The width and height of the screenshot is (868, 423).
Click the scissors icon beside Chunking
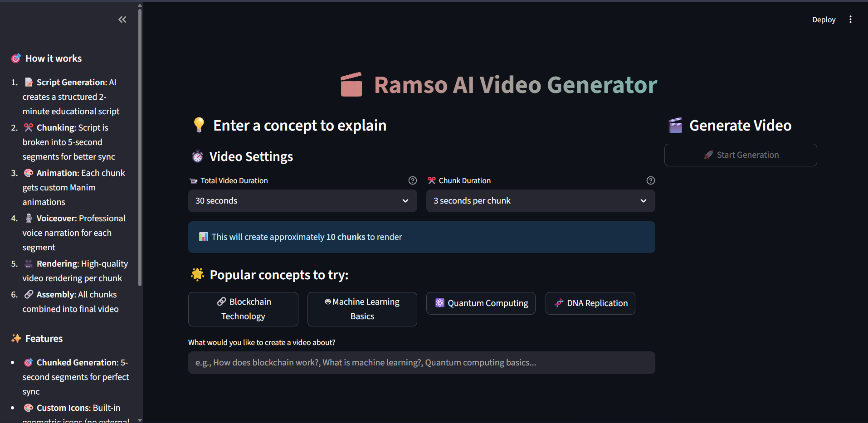(x=29, y=127)
